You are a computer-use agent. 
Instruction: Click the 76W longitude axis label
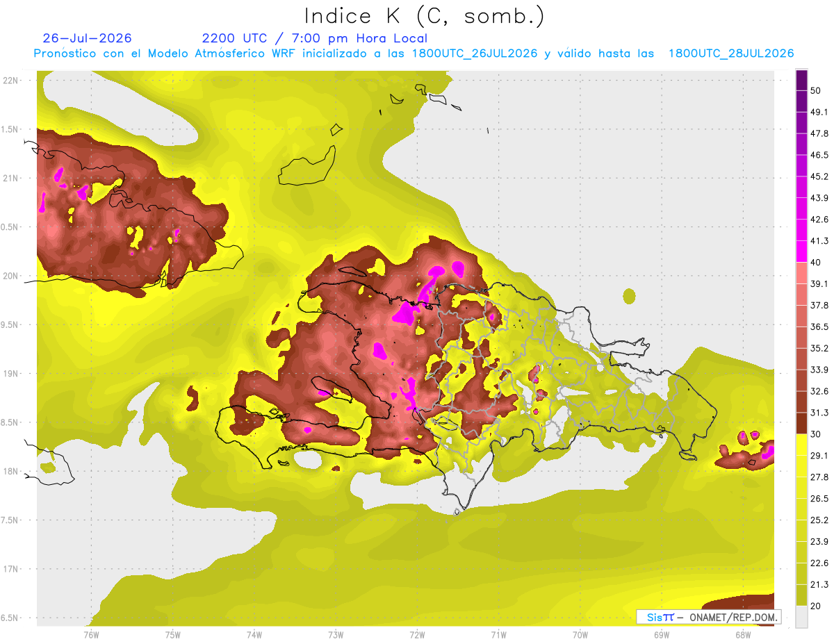91,634
